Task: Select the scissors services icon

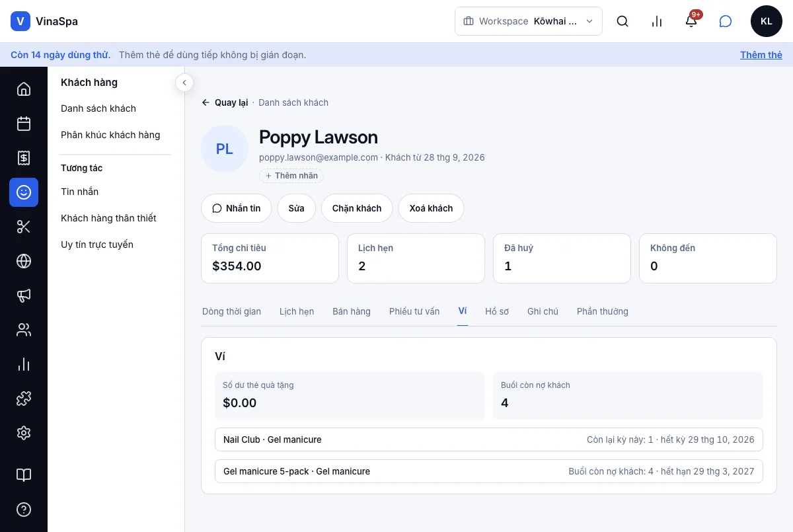Action: (x=24, y=227)
